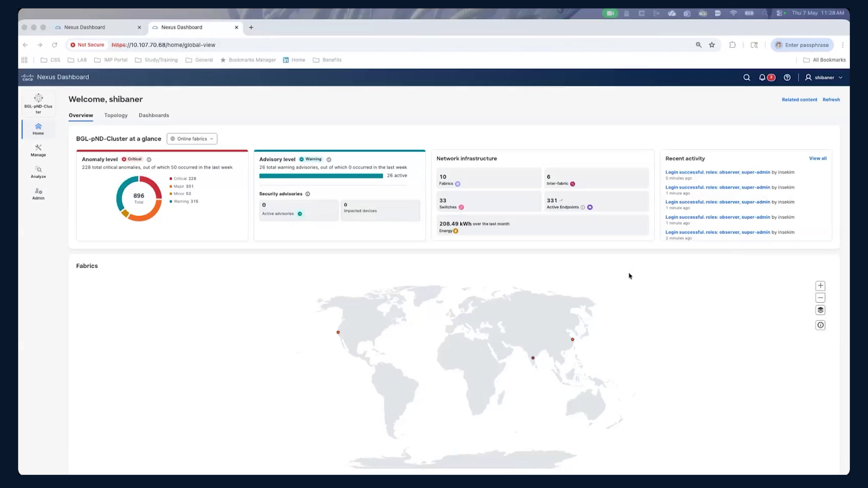Viewport: 868px width, 488px height.
Task: Open the Inter-fabric count tile
Action: coord(596,178)
